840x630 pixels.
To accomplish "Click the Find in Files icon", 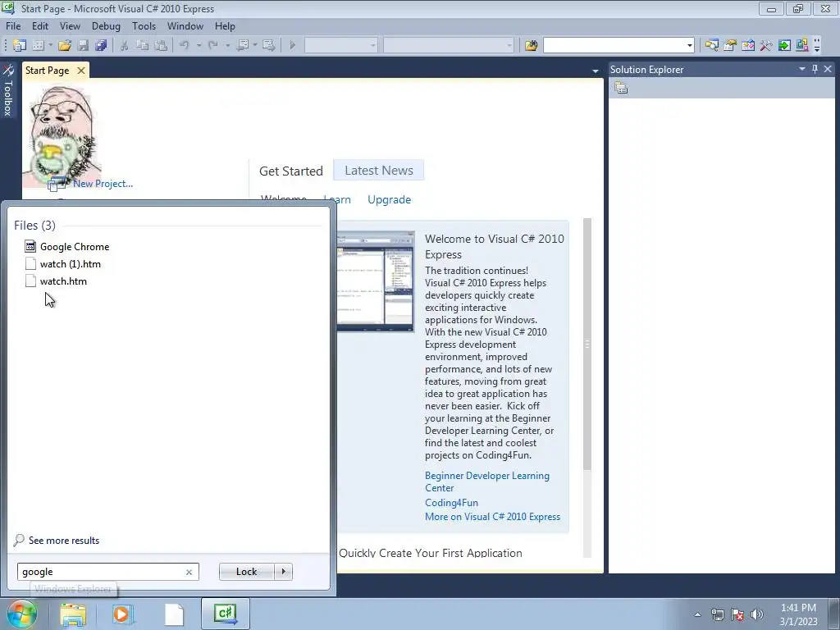I will coord(532,46).
